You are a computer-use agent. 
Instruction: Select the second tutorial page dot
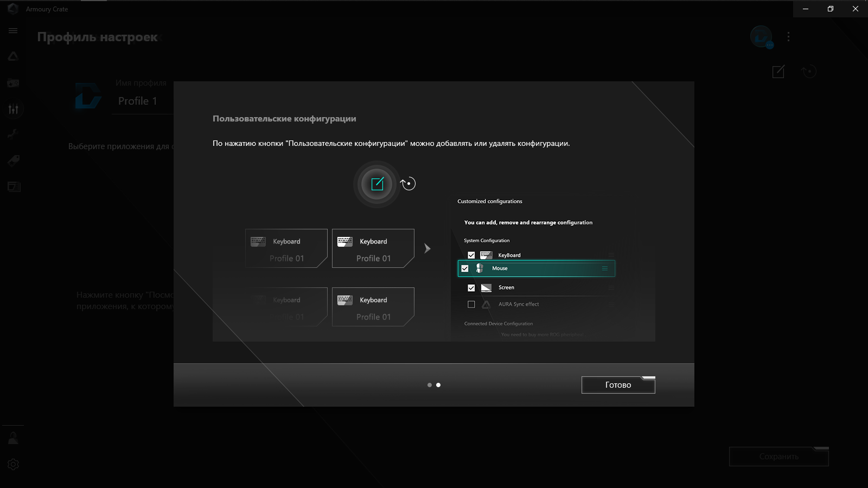tap(438, 385)
